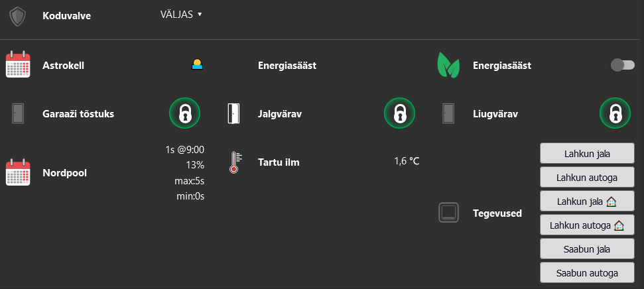The width and height of the screenshot is (644, 289).
Task: Click the Koduvalve shield icon
Action: (x=18, y=17)
